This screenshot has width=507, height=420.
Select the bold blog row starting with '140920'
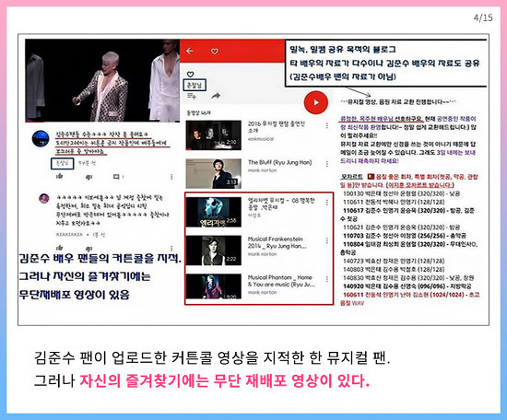[407, 286]
